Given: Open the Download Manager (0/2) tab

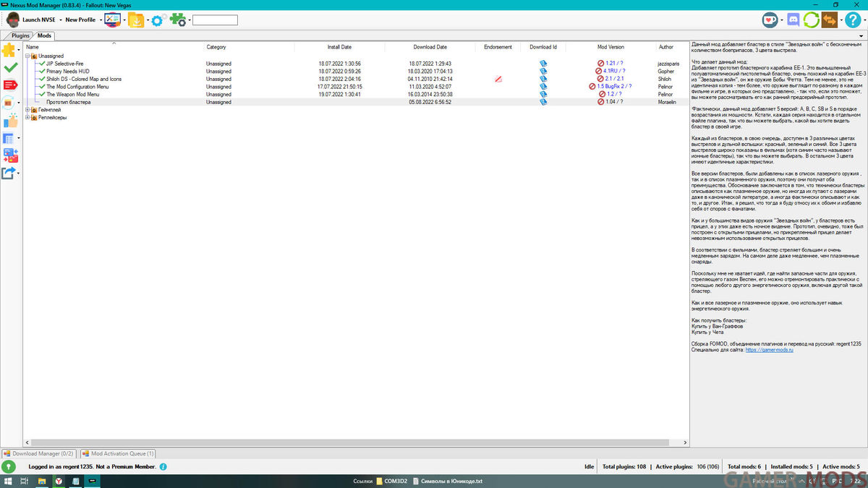Looking at the screenshot, I should click(x=39, y=453).
